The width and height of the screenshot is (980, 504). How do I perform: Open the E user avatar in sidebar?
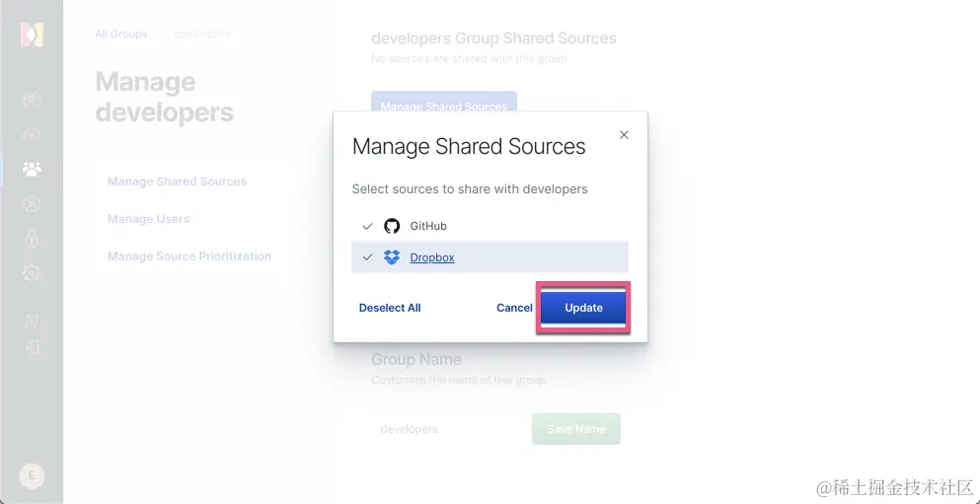click(32, 476)
